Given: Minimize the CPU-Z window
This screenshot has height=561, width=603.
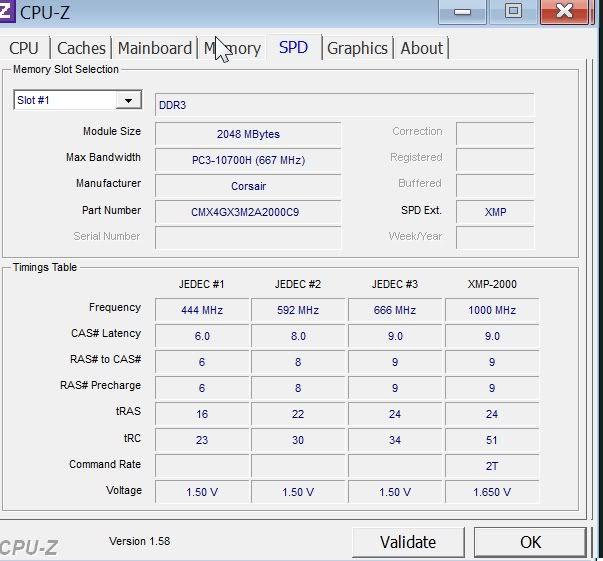Looking at the screenshot, I should coord(463,11).
